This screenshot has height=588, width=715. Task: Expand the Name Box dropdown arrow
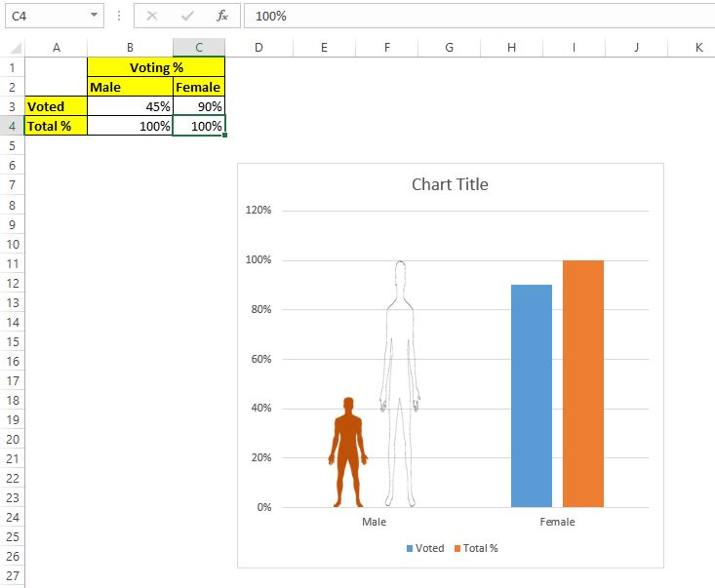[94, 15]
